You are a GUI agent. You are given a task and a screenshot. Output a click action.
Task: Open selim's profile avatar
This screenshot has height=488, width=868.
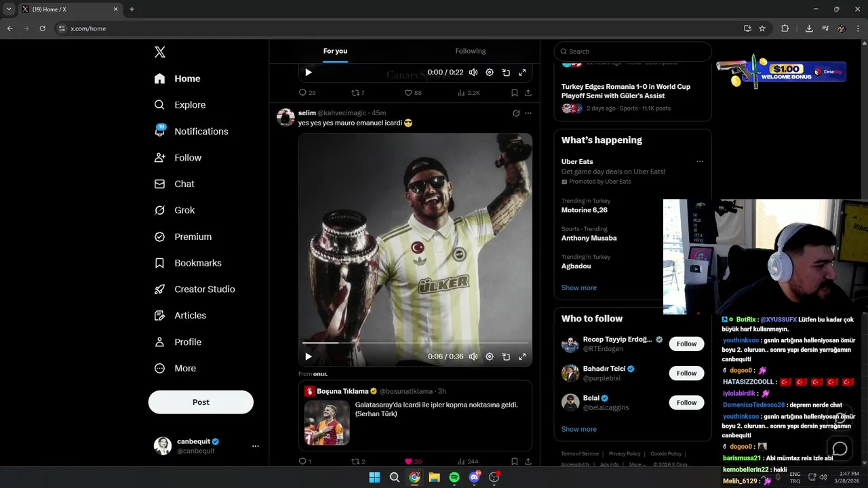coord(285,117)
